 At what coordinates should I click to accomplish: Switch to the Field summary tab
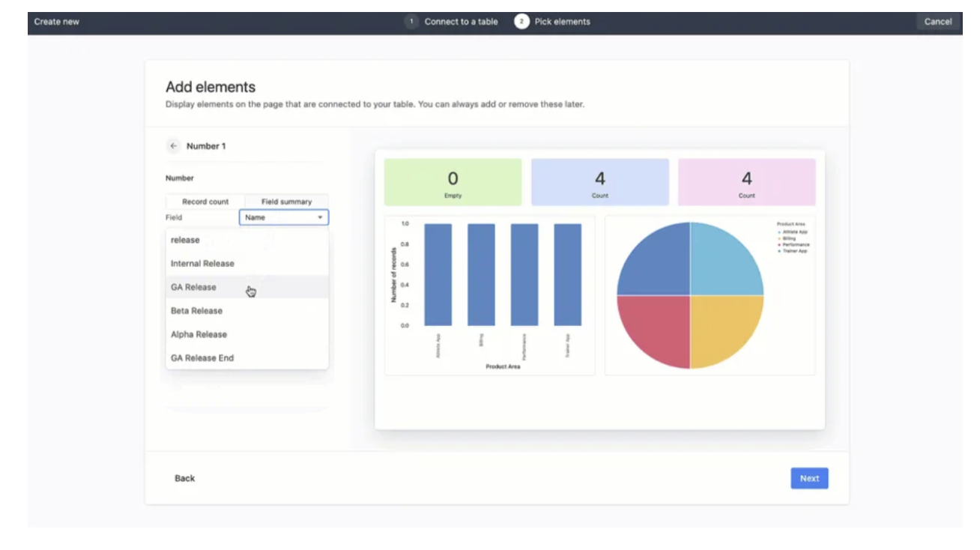point(286,202)
